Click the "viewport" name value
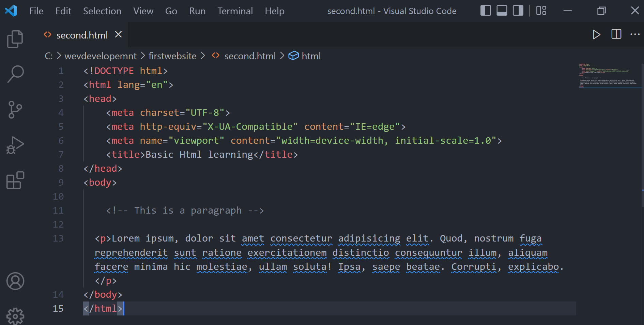The width and height of the screenshot is (644, 325). point(196,141)
